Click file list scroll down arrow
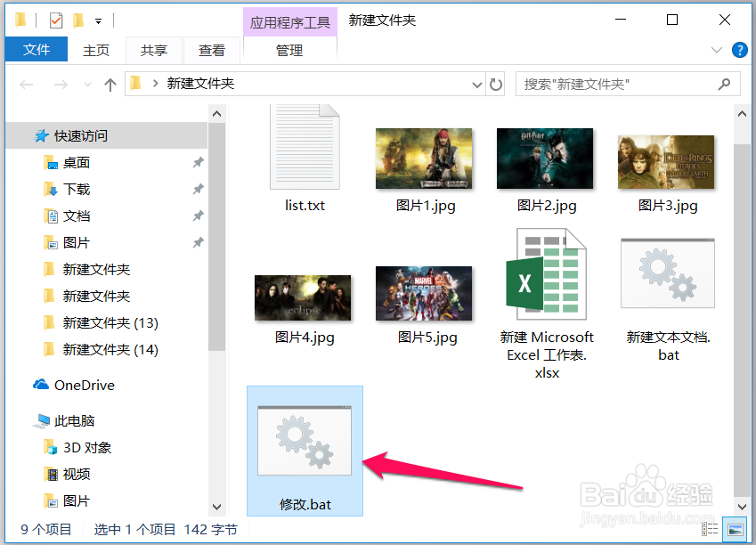This screenshot has width=756, height=545. (x=742, y=507)
